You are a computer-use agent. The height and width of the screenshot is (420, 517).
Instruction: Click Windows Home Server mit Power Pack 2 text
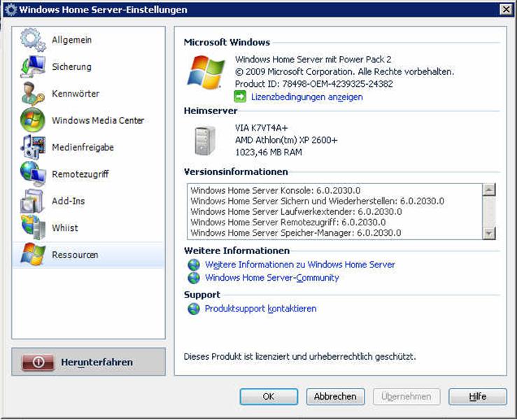click(x=313, y=59)
